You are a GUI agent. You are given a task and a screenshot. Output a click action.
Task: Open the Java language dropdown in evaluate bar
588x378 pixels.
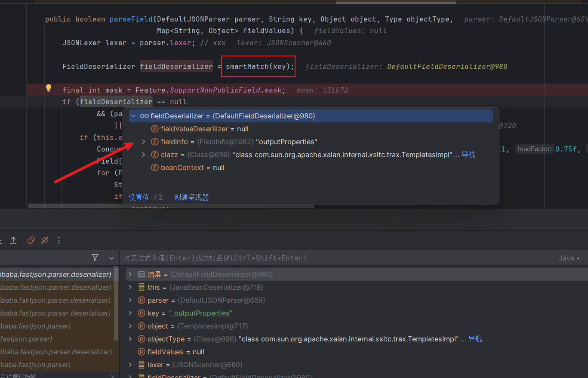point(569,258)
